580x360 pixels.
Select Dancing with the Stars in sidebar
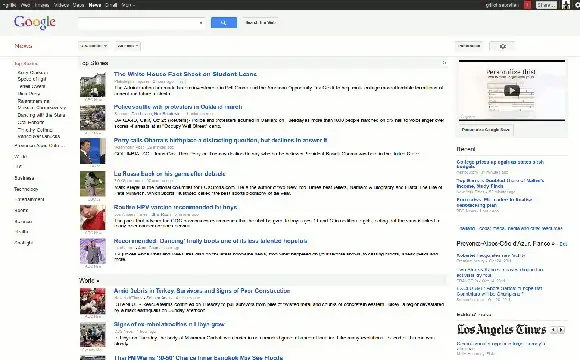point(41,115)
